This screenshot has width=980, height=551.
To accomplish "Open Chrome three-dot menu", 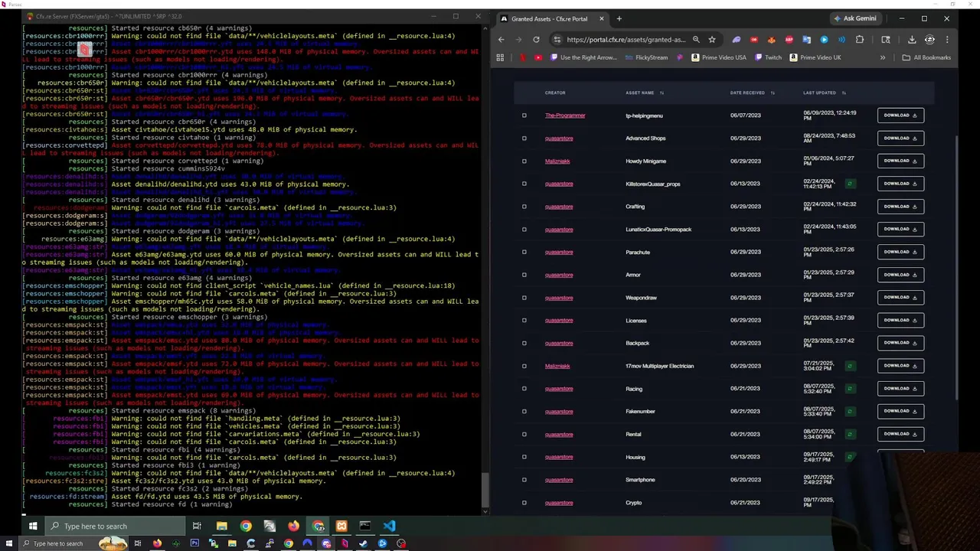I will (x=947, y=40).
